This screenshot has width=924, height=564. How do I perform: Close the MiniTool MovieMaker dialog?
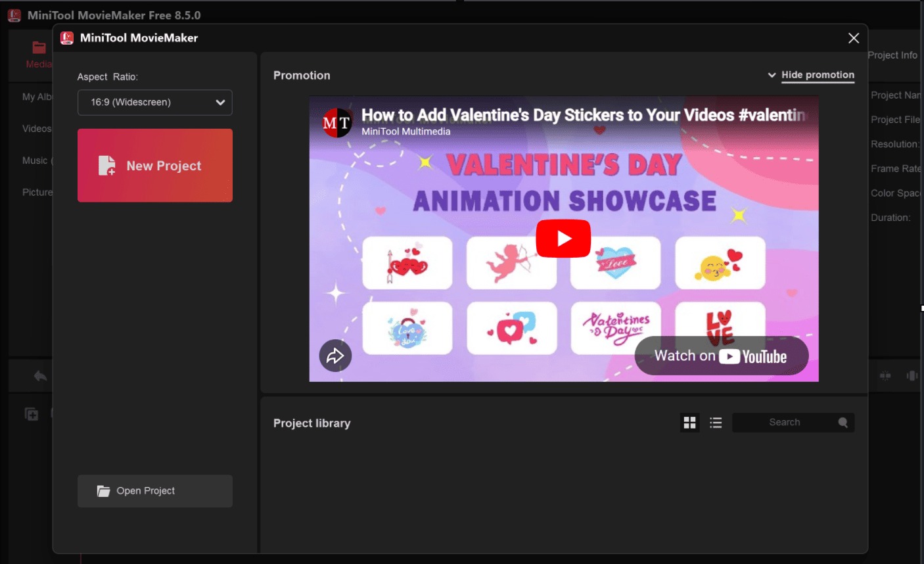point(854,38)
